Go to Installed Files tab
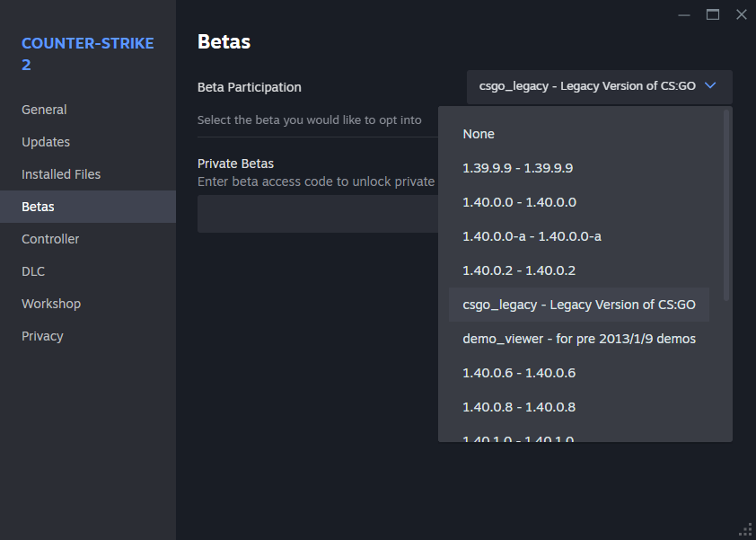This screenshot has height=540, width=756. pyautogui.click(x=88, y=174)
